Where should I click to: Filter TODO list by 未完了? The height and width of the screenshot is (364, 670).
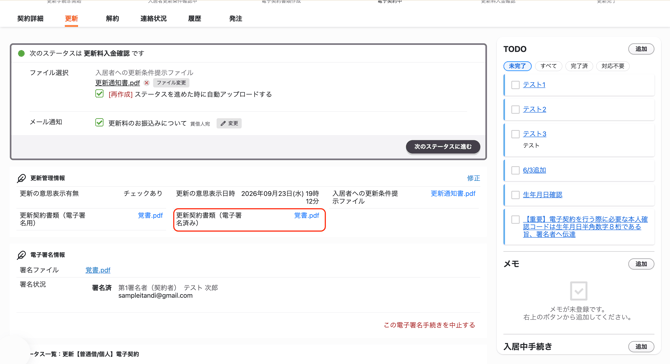tap(517, 66)
